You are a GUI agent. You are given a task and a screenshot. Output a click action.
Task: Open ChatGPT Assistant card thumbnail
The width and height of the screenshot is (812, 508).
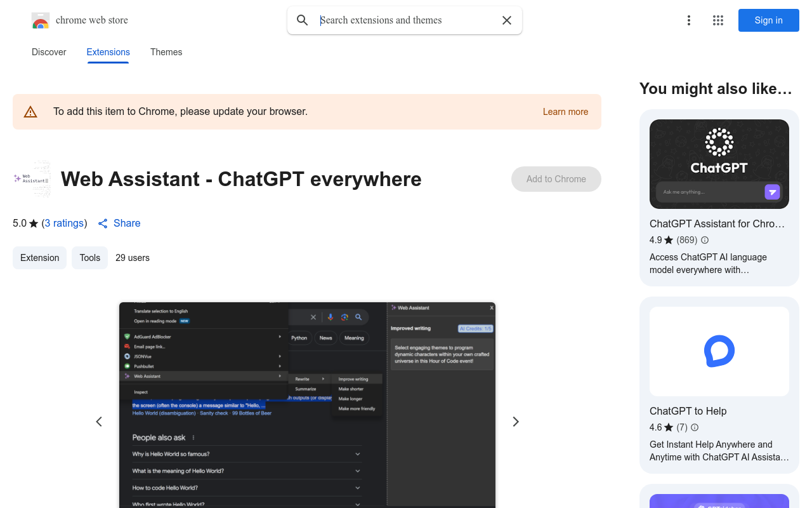[719, 164]
